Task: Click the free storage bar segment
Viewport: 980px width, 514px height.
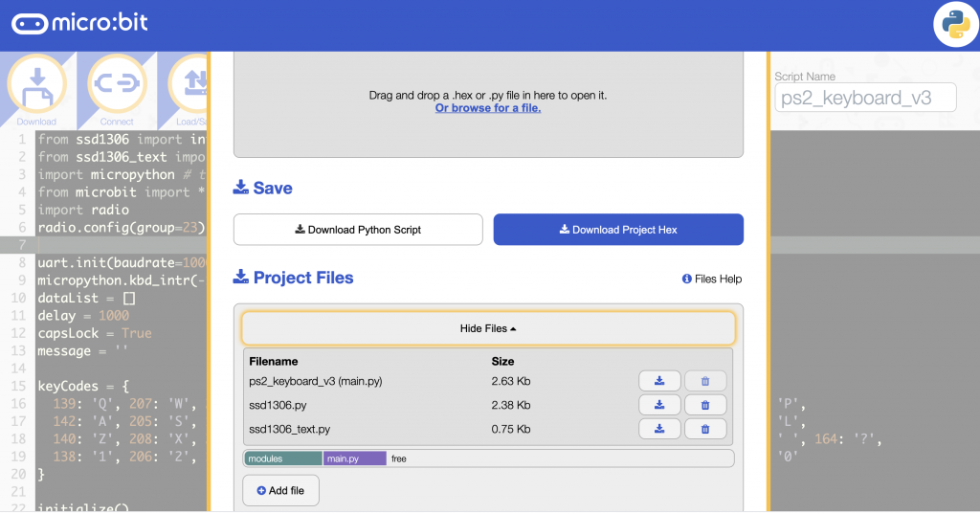Action: coord(559,458)
